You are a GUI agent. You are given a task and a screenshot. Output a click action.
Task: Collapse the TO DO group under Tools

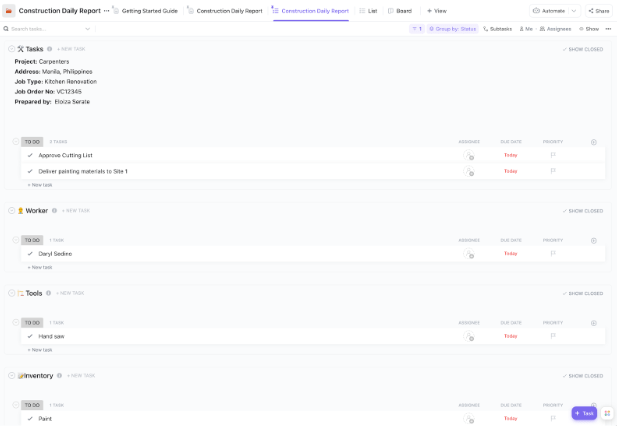click(16, 323)
